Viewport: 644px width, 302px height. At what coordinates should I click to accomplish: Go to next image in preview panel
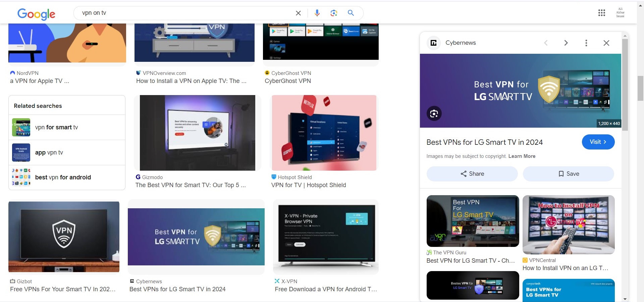pos(566,43)
